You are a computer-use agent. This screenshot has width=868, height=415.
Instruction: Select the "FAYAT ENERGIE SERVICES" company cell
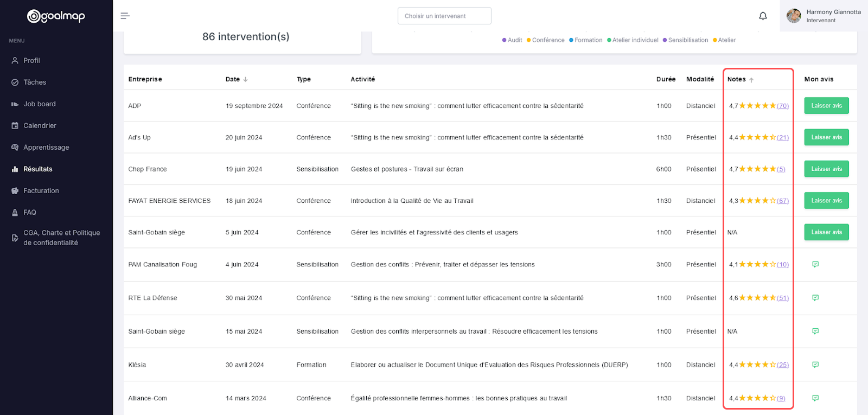pyautogui.click(x=169, y=201)
